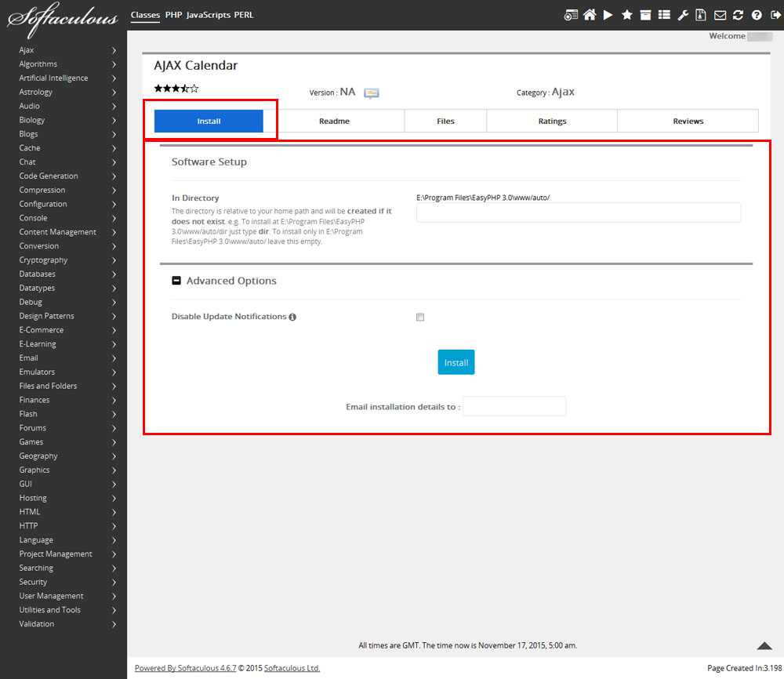Click the Softaculous logo

click(63, 19)
